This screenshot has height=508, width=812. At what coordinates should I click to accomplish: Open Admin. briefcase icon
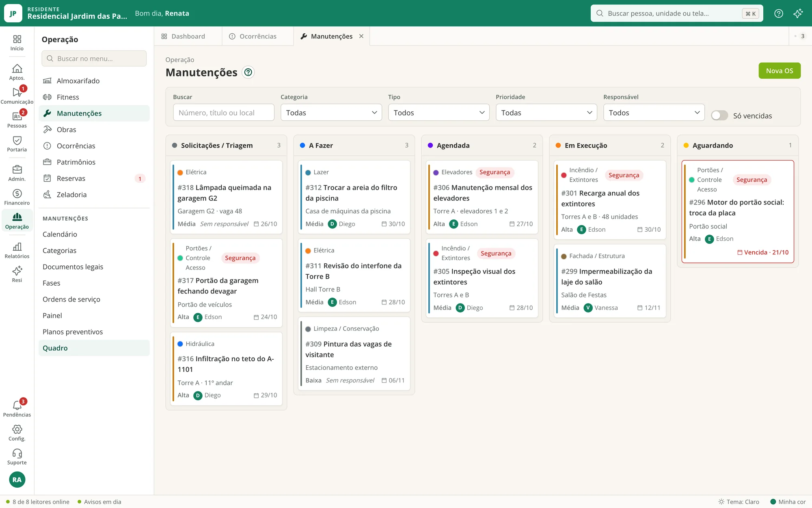coord(17,173)
